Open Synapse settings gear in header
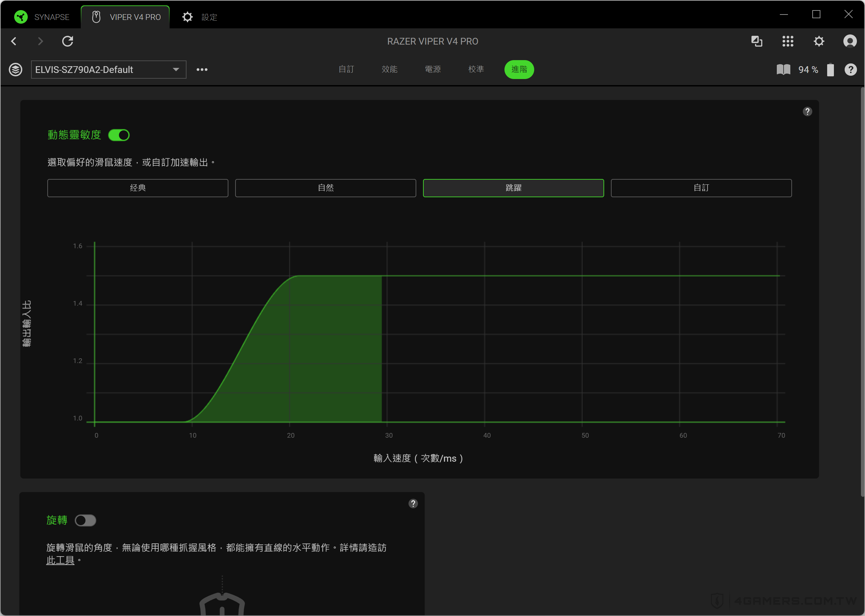This screenshot has height=616, width=865. coord(819,41)
